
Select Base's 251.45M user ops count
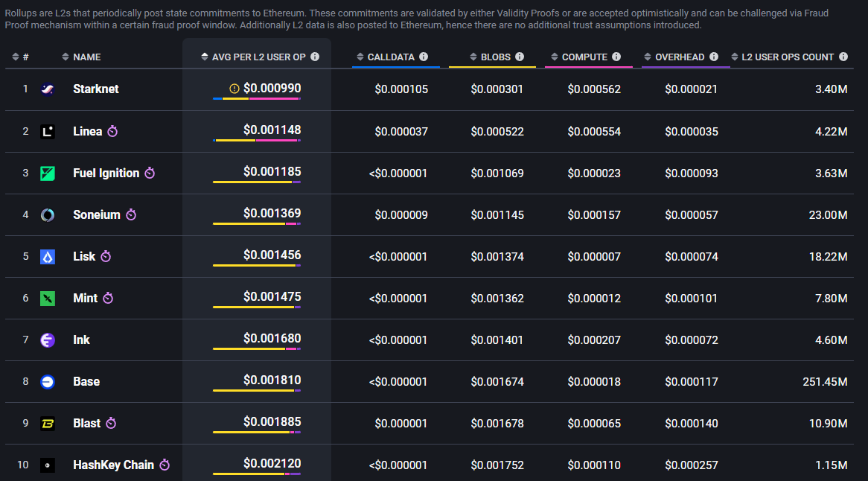pos(825,382)
